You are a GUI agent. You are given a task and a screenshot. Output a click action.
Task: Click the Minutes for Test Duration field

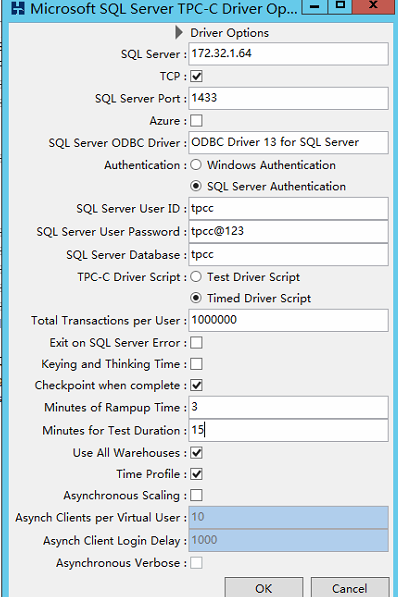(288, 430)
